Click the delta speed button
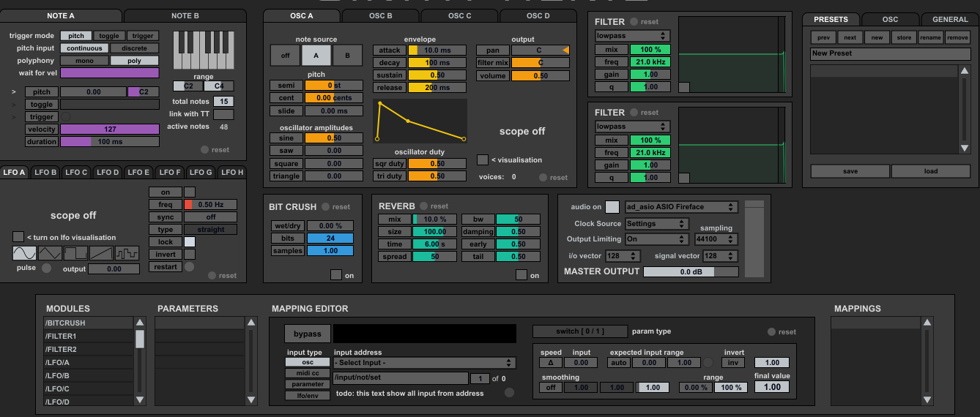The image size is (980, 417). click(551, 362)
